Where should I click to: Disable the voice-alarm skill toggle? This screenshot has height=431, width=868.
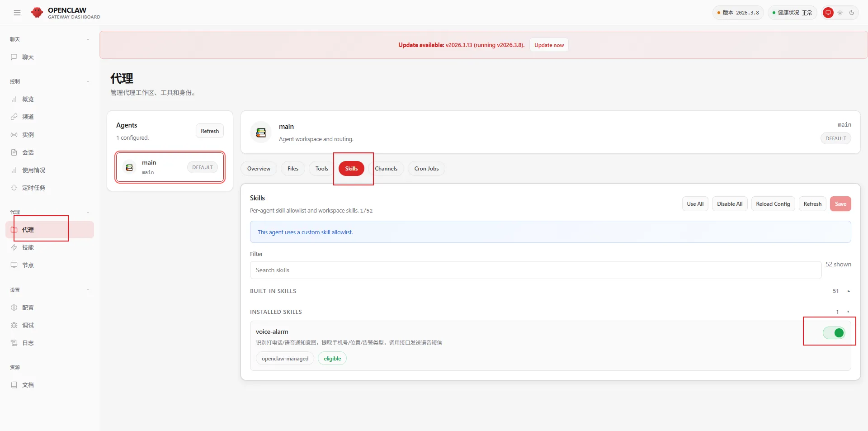(x=834, y=333)
